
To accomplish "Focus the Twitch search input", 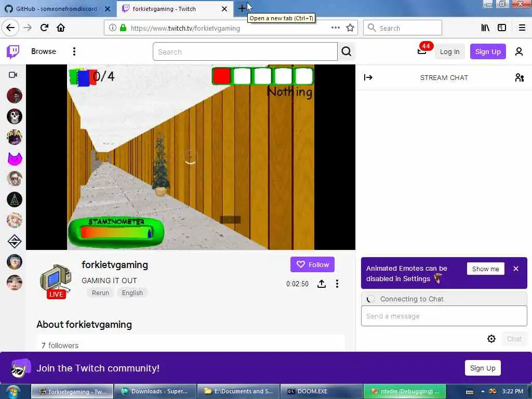I will click(x=245, y=51).
